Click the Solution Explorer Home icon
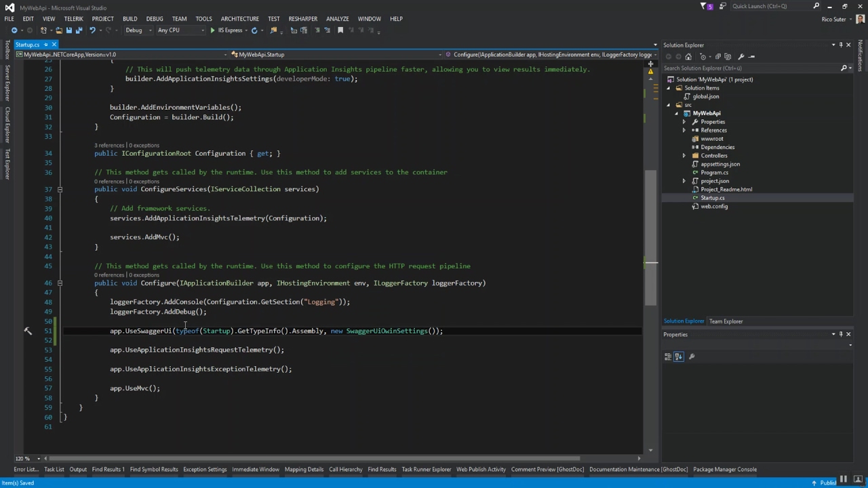Image resolution: width=868 pixels, height=488 pixels. (x=688, y=57)
